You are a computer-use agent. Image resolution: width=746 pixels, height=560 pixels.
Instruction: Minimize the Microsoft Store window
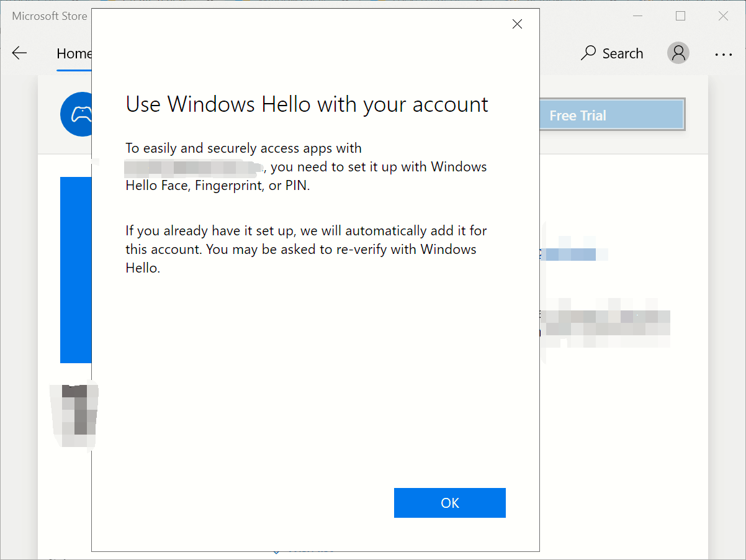pyautogui.click(x=637, y=16)
